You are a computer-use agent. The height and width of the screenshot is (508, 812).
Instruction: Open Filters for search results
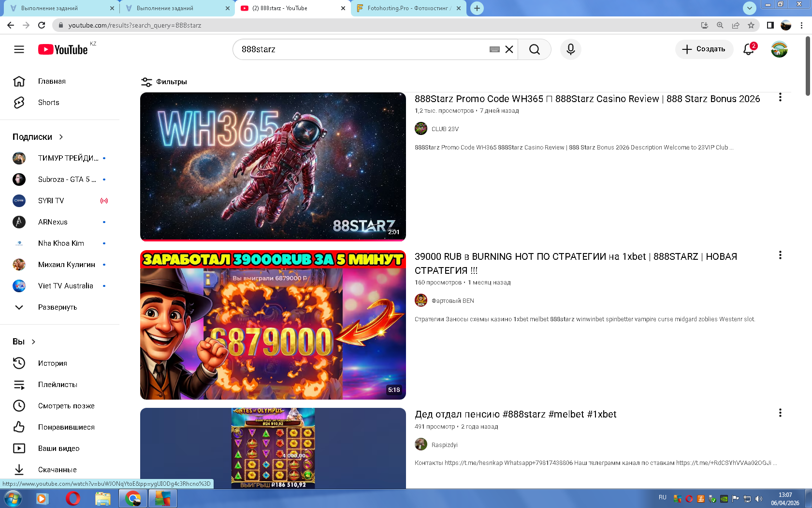point(164,82)
